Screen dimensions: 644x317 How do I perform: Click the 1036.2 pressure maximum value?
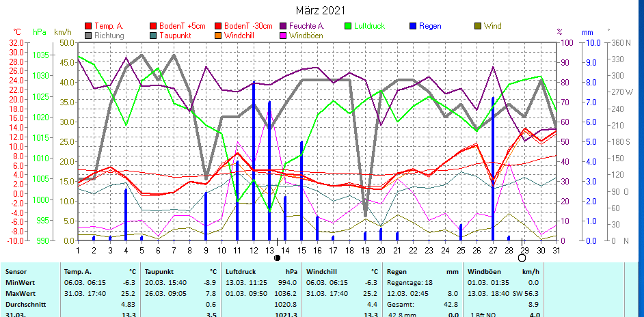pyautogui.click(x=286, y=294)
